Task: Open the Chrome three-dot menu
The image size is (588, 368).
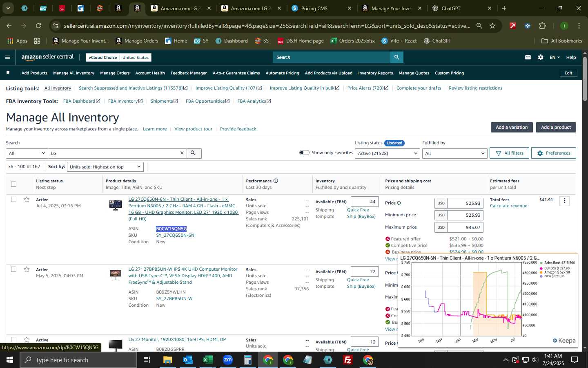Action: [x=579, y=26]
